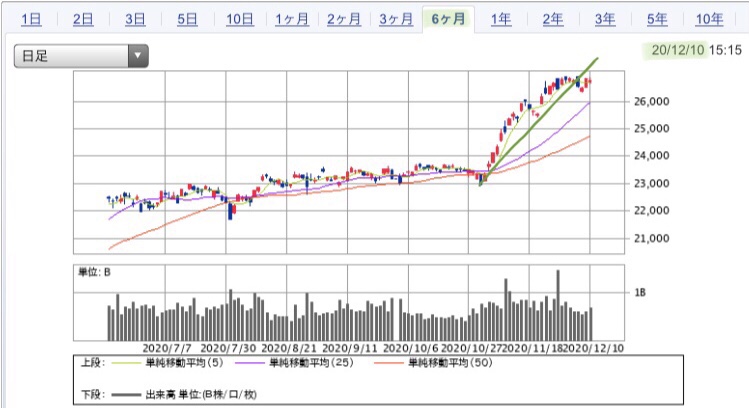The width and height of the screenshot is (749, 408).
Task: Click the gray 出来高 legend line
Action: (x=127, y=395)
